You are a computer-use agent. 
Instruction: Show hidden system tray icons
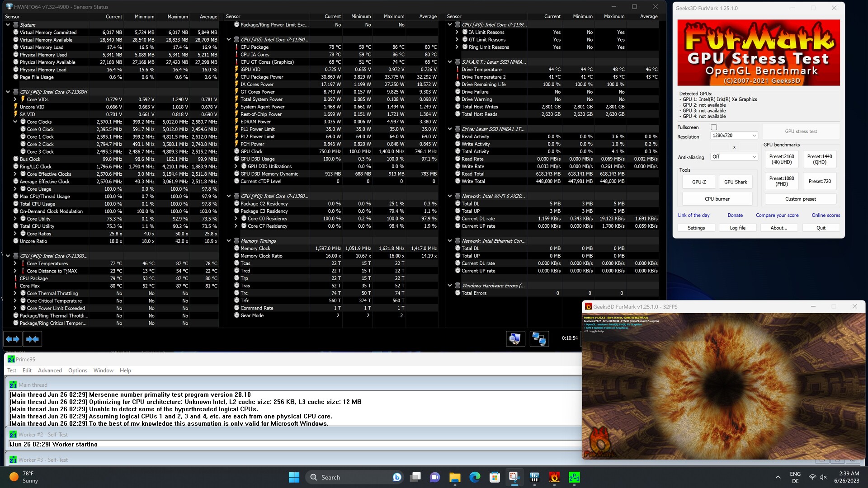pyautogui.click(x=778, y=477)
